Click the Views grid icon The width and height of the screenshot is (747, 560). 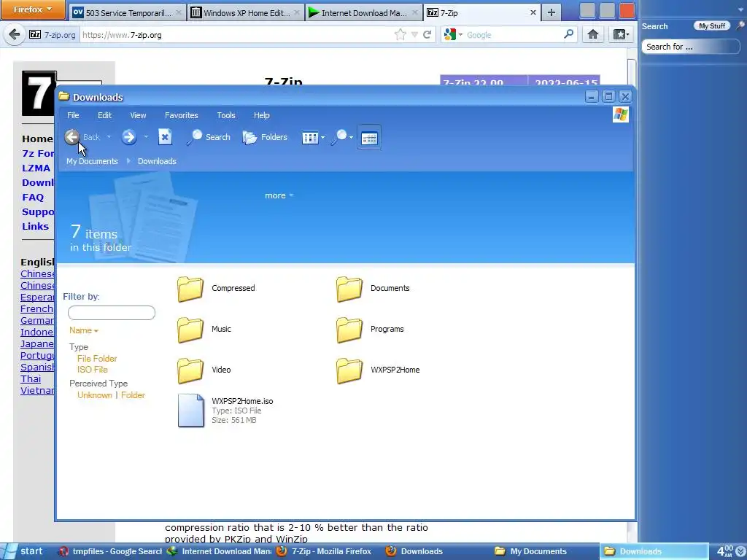(x=309, y=138)
